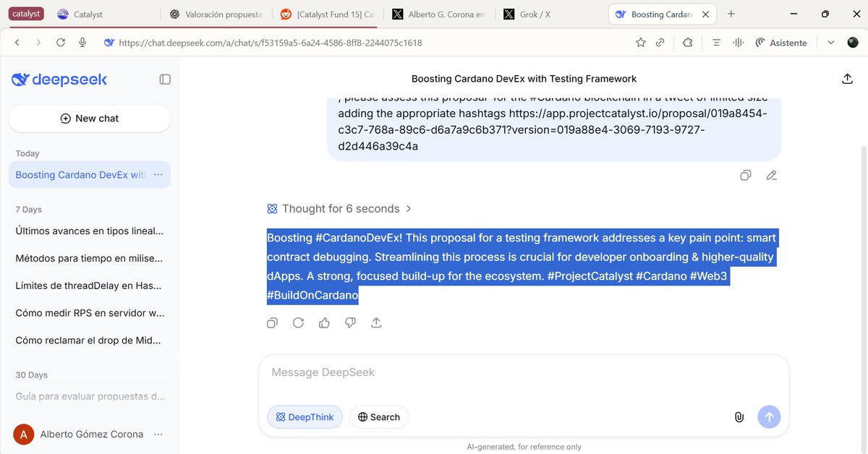Attach a file to the message
868x454 pixels.
coord(739,416)
